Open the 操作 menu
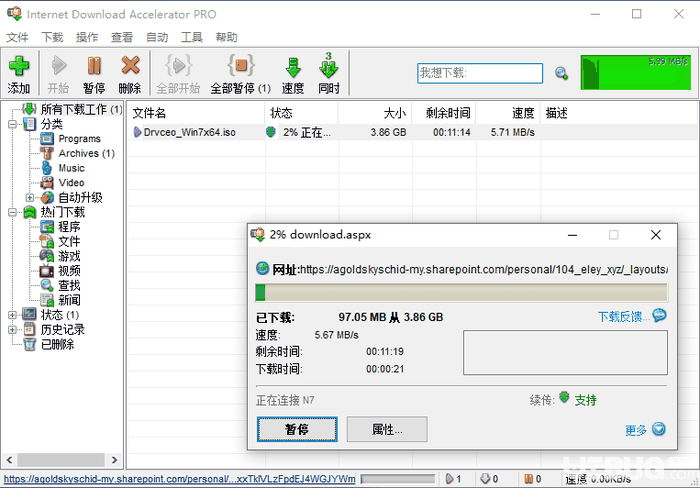 [x=87, y=37]
